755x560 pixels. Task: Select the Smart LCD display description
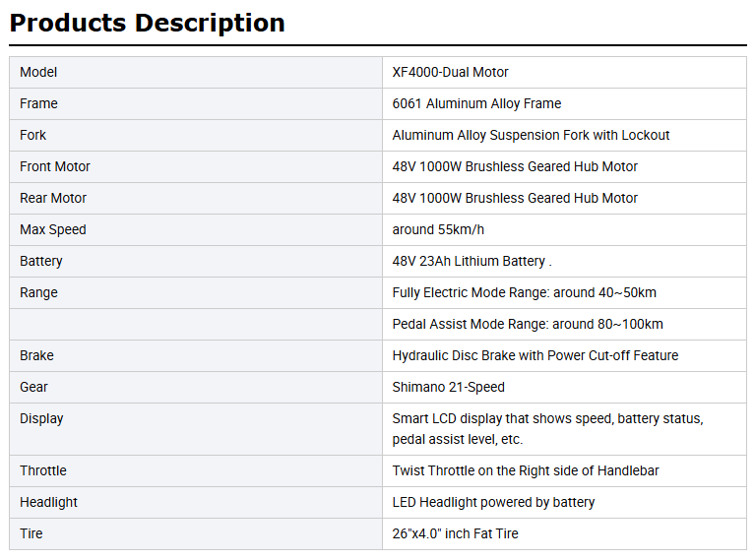pyautogui.click(x=547, y=429)
